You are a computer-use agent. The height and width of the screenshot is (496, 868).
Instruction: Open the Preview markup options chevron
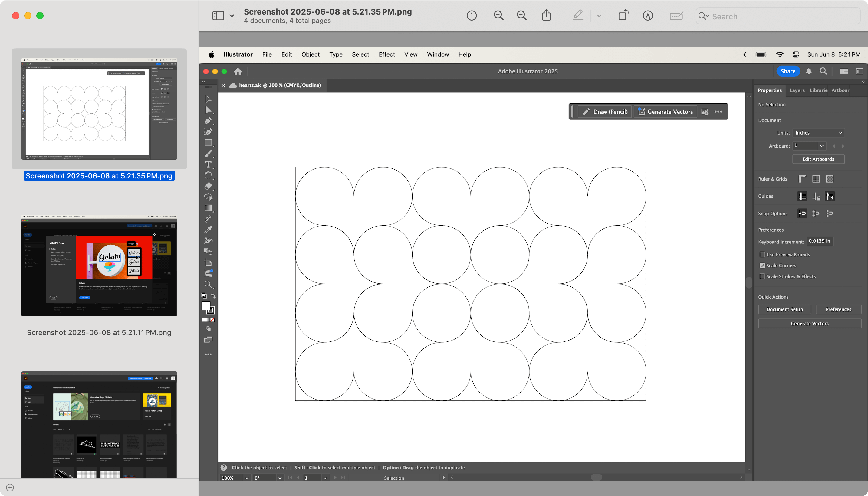(599, 16)
